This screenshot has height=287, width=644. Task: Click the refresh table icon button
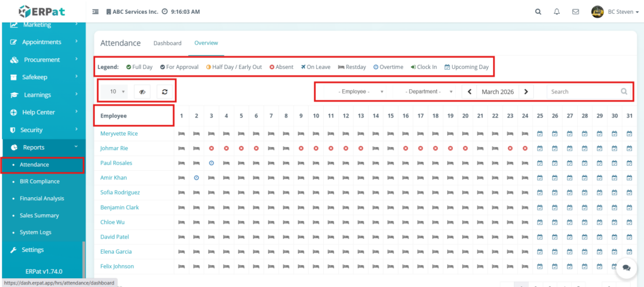[x=165, y=92]
